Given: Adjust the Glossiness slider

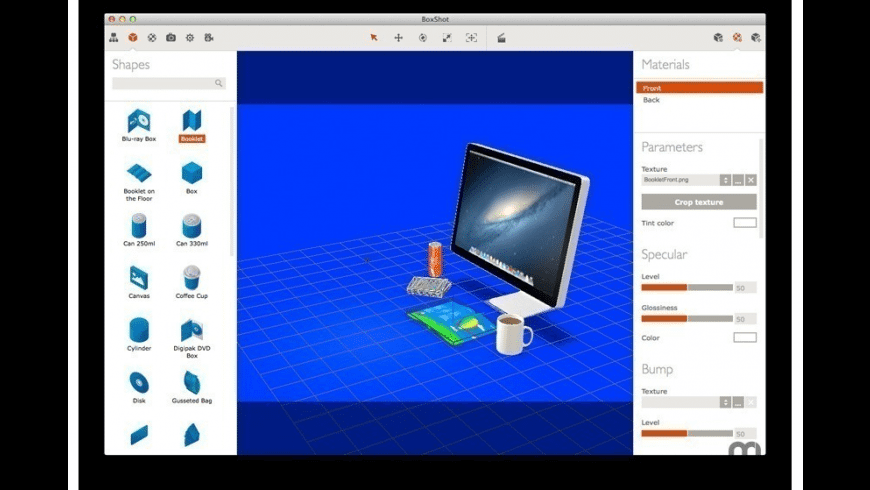Looking at the screenshot, I should [x=687, y=319].
